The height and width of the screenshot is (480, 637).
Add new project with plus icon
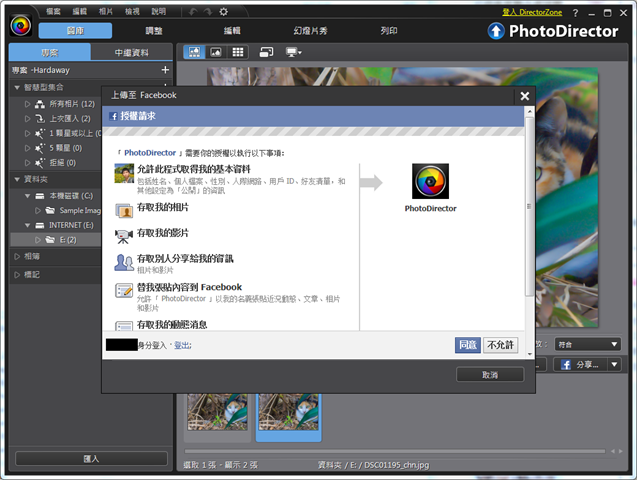click(165, 70)
